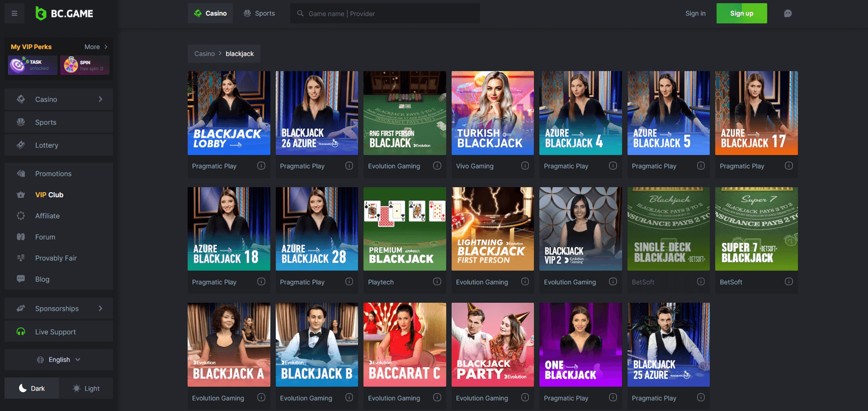868x411 pixels.
Task: Click the VIP Club crown icon
Action: [21, 195]
